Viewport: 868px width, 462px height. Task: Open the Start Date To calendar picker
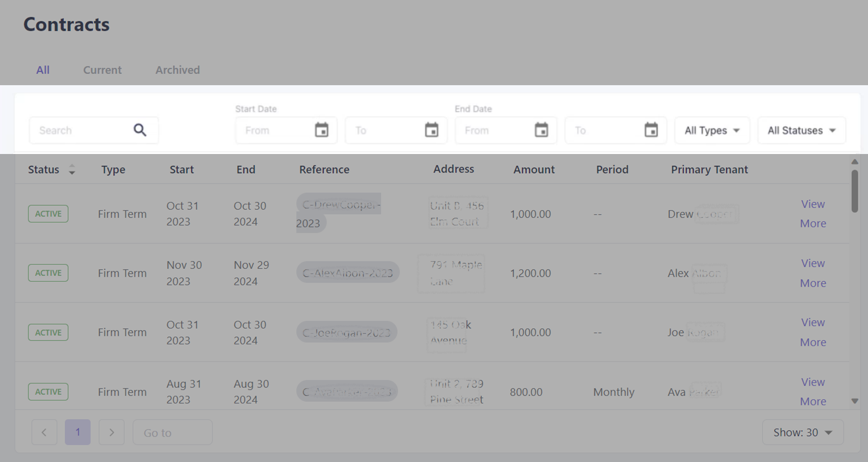[431, 130]
